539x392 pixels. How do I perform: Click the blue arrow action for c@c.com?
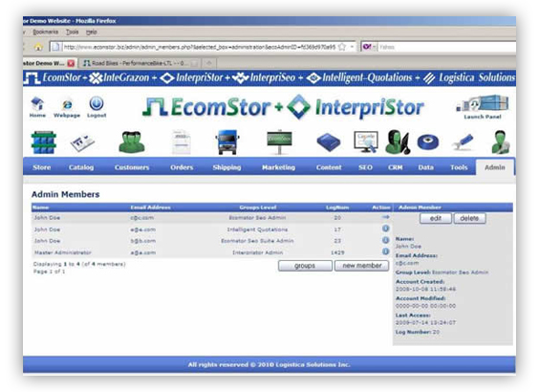(x=386, y=217)
